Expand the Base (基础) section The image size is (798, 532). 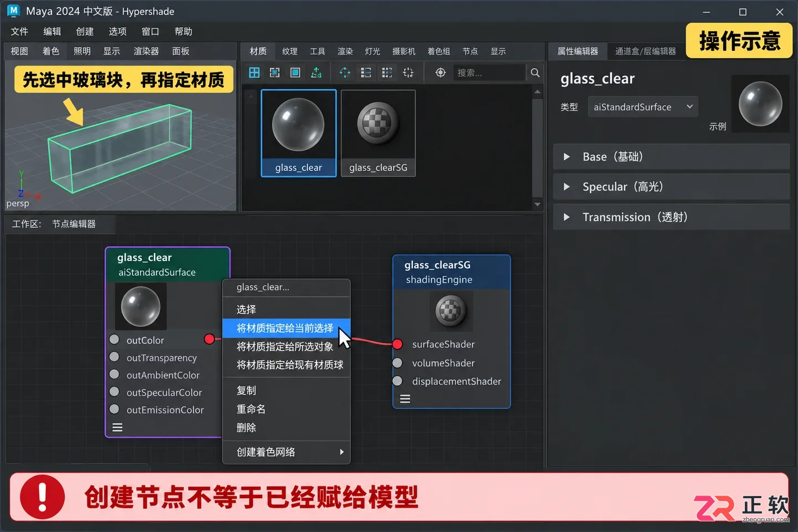click(566, 157)
